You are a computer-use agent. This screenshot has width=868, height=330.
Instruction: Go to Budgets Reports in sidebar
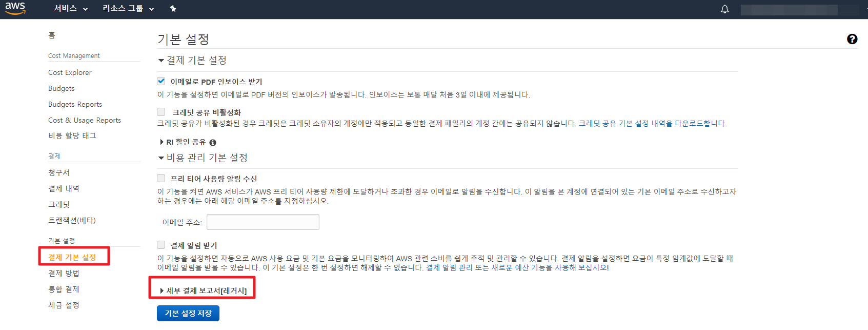pos(75,105)
